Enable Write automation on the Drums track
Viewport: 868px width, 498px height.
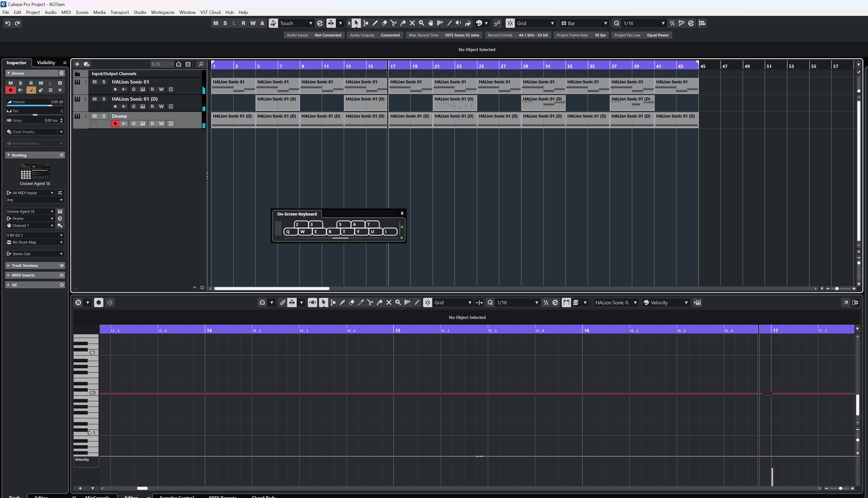tap(161, 124)
